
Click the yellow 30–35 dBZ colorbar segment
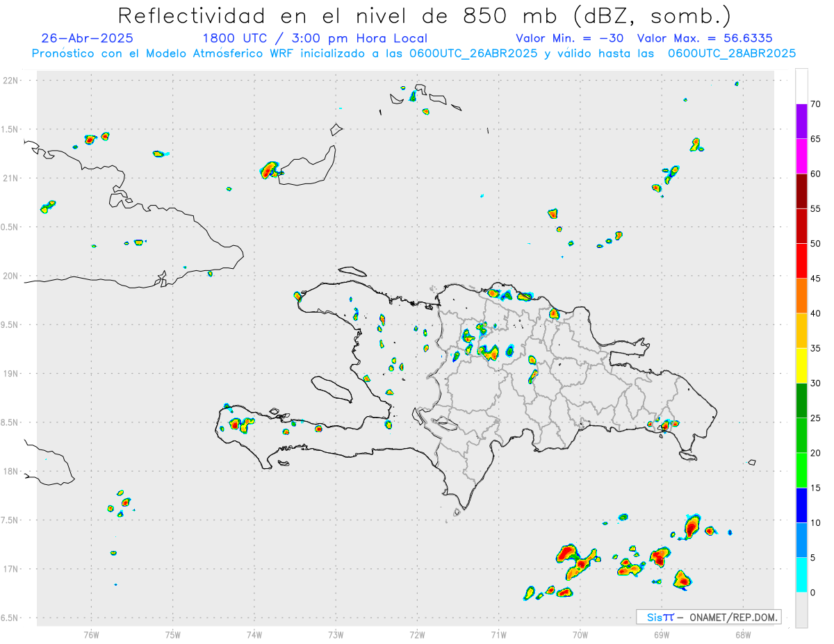click(x=801, y=365)
